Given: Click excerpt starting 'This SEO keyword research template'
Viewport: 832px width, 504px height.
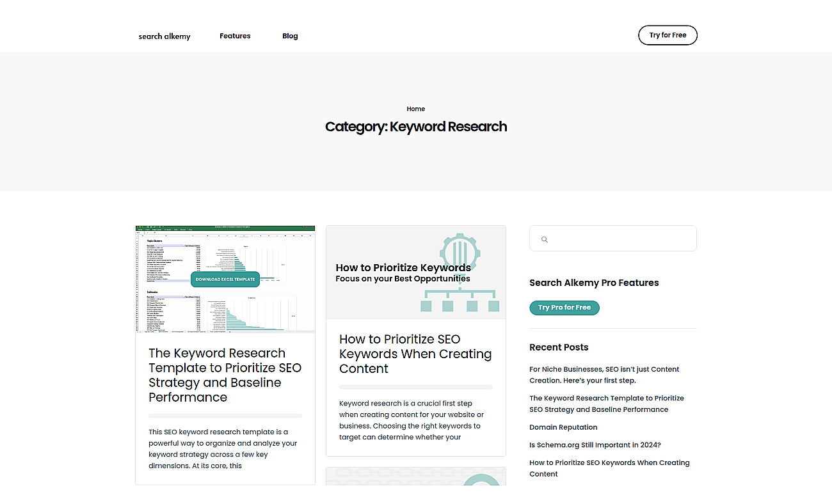Looking at the screenshot, I should point(223,449).
